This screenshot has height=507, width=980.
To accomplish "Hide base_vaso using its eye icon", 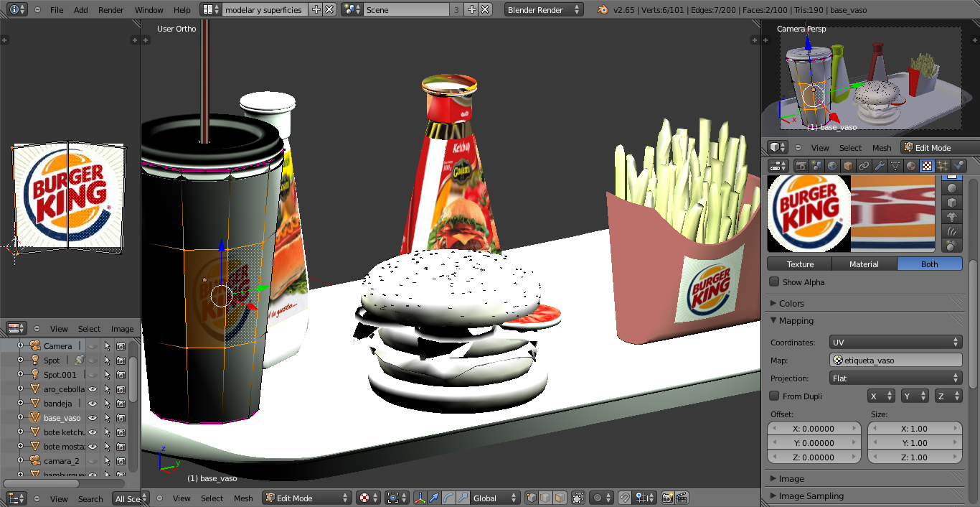I will (93, 417).
